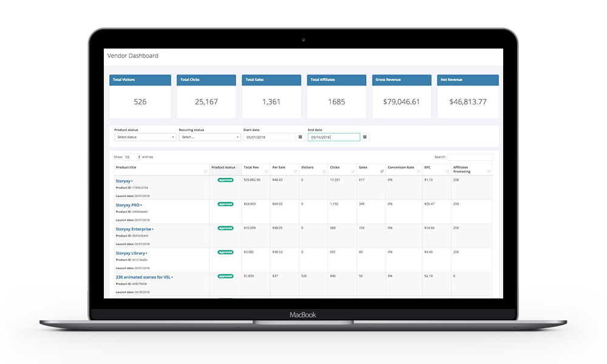Open the End date calendar picker icon

pos(365,137)
